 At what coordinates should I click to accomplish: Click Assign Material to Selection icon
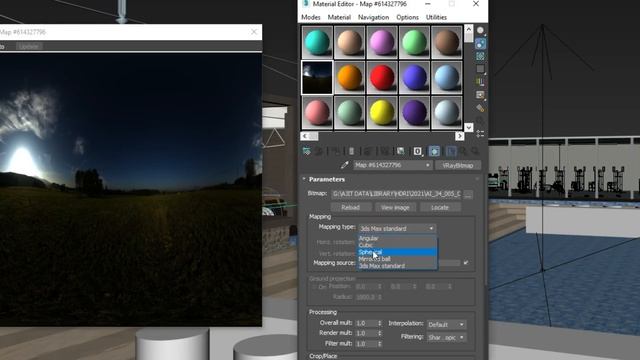tap(336, 151)
